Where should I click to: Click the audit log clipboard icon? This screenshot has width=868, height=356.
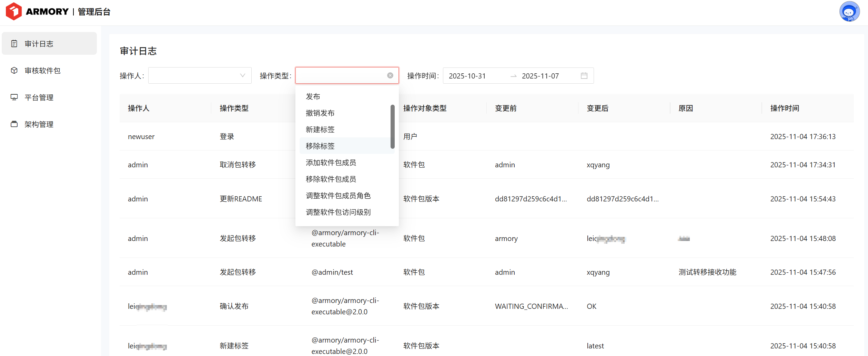14,43
